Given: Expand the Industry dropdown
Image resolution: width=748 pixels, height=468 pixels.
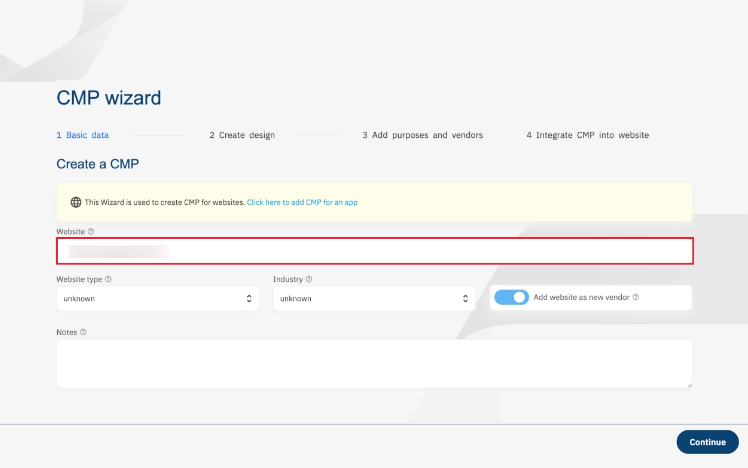Looking at the screenshot, I should pos(373,298).
